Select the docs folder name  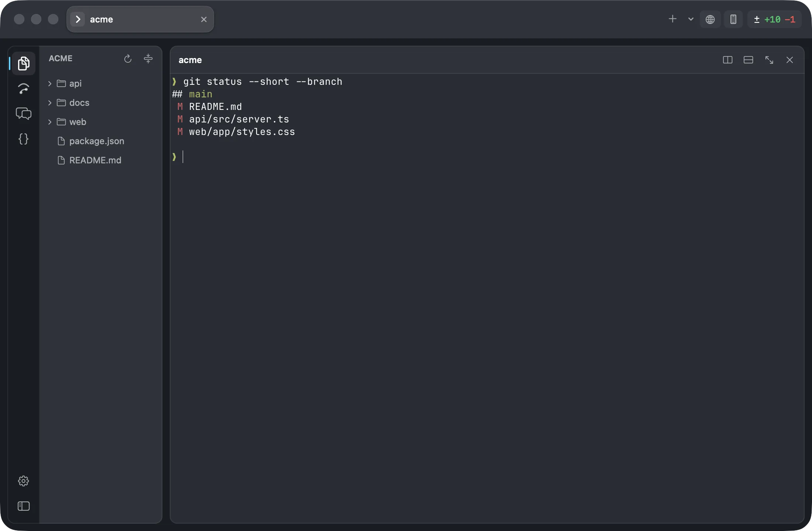[79, 103]
